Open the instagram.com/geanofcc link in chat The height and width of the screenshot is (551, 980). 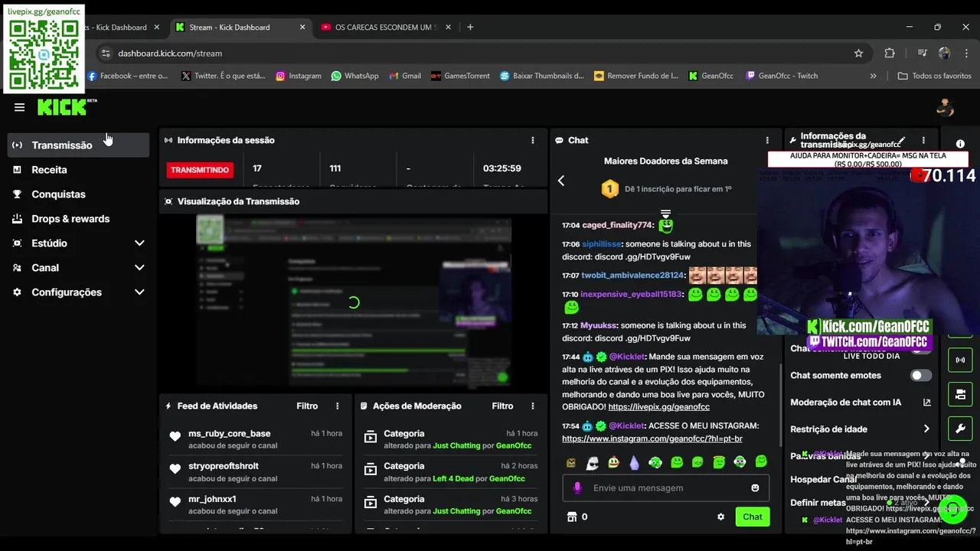[x=652, y=439]
